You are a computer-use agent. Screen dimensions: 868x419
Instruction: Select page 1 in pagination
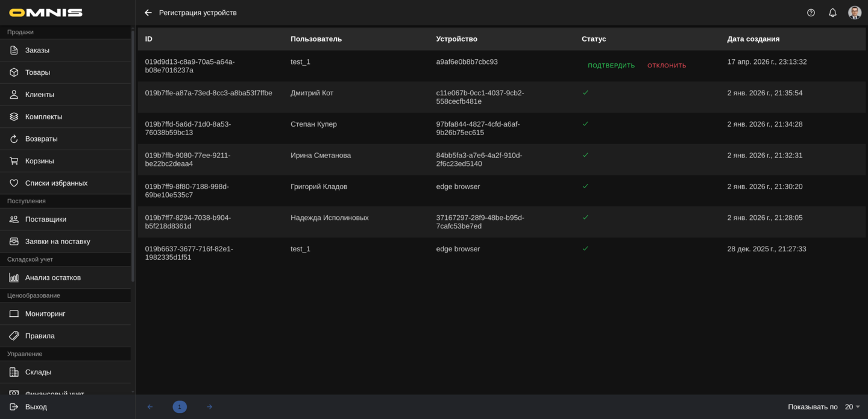180,407
